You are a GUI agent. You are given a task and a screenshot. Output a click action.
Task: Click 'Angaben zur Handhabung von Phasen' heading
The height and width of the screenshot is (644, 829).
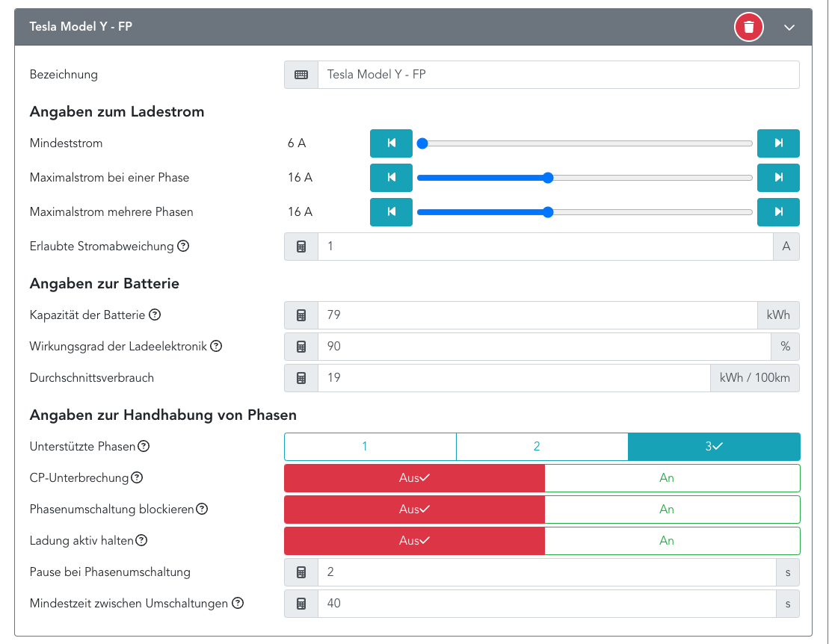point(164,415)
